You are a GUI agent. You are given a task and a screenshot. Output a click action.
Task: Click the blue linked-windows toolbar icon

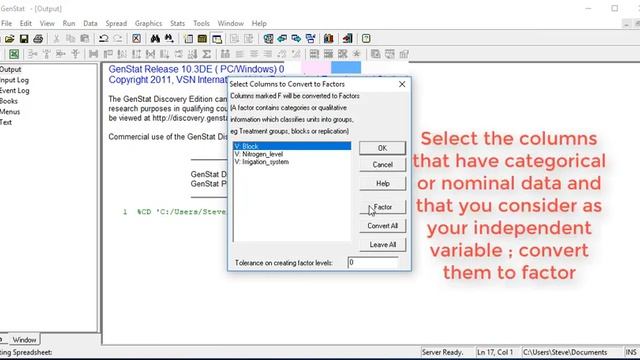pyautogui.click(x=311, y=39)
